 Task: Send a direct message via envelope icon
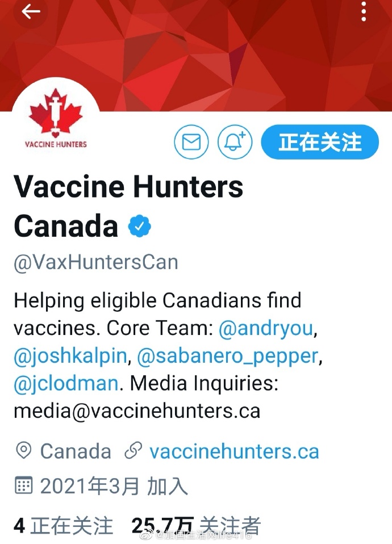coord(191,142)
